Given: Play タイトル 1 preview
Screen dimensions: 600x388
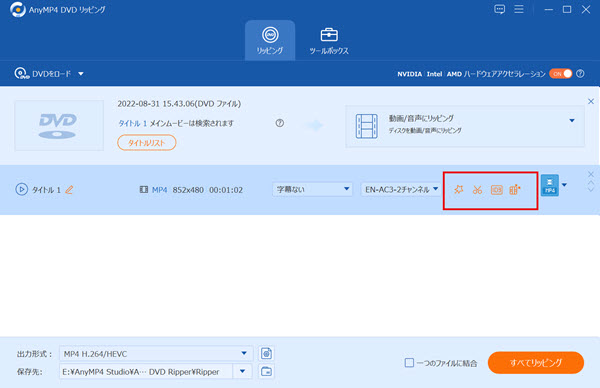Looking at the screenshot, I should click(21, 189).
